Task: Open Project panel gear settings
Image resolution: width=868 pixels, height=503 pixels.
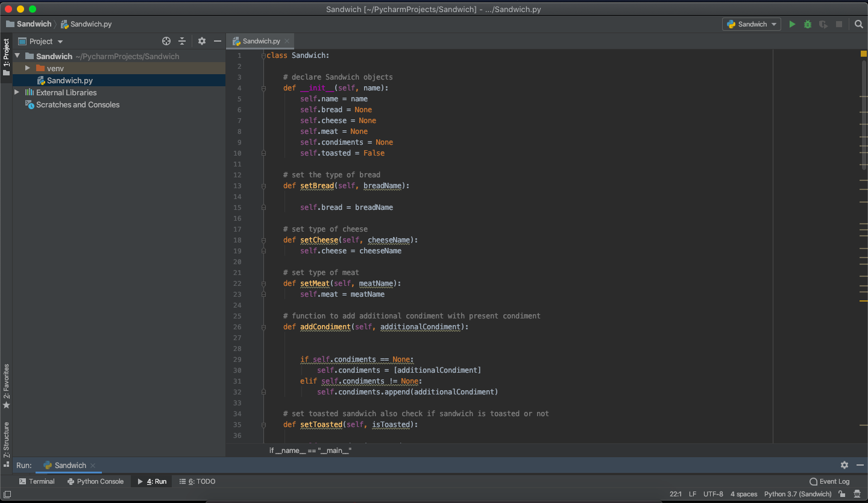Action: click(202, 41)
